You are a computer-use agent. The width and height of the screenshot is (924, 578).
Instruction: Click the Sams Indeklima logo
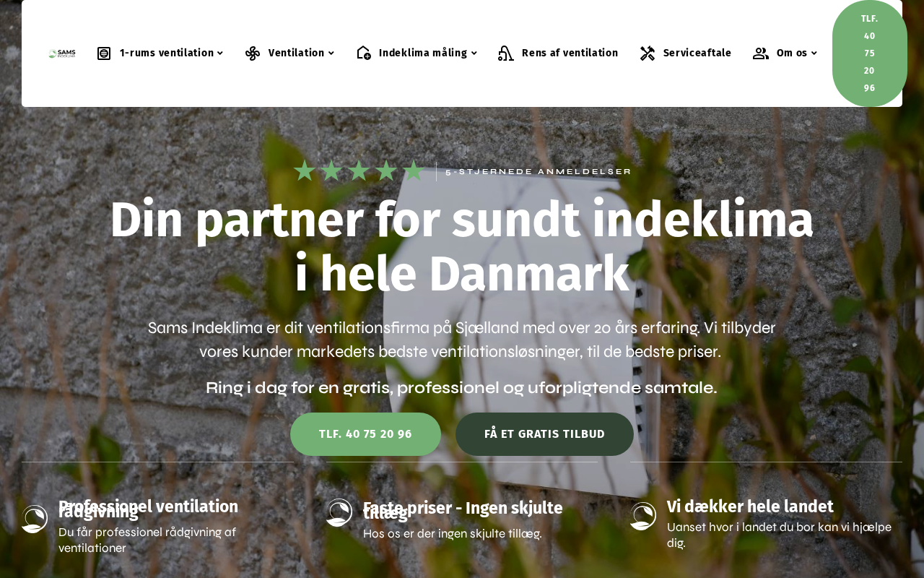tap(61, 53)
